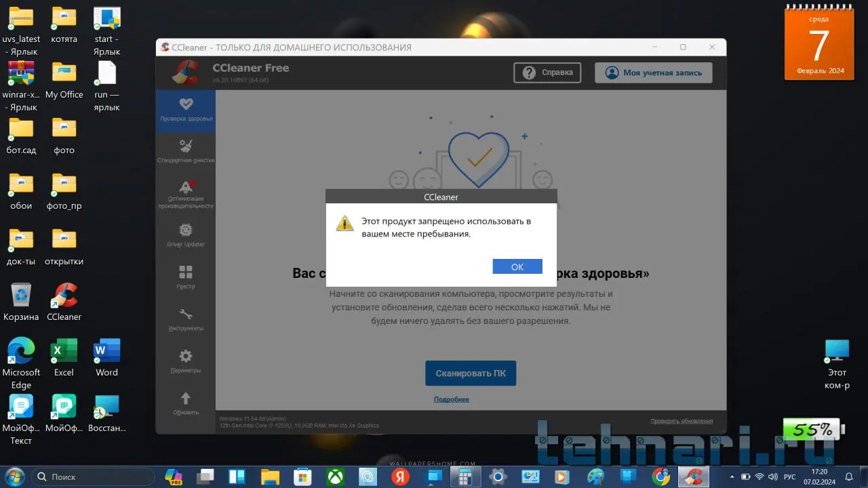Click the Сканировать ПК button
This screenshot has height=488, width=868.
click(471, 373)
